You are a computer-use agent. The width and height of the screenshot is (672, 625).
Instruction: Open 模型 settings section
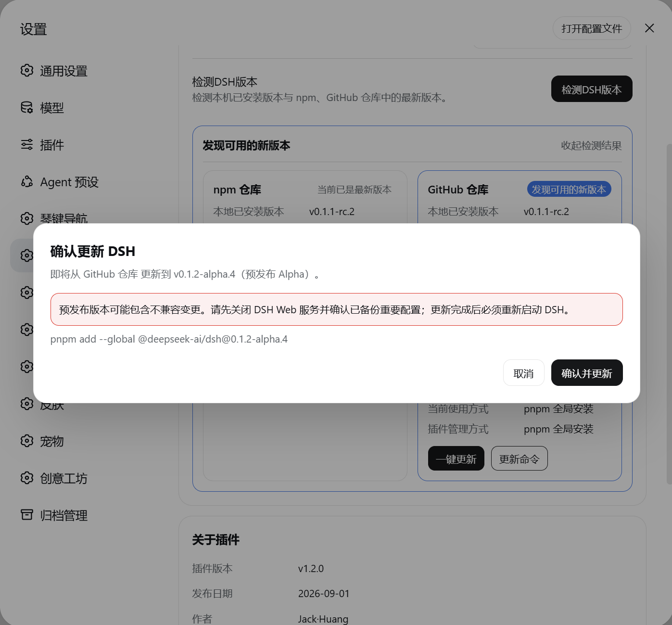[52, 108]
